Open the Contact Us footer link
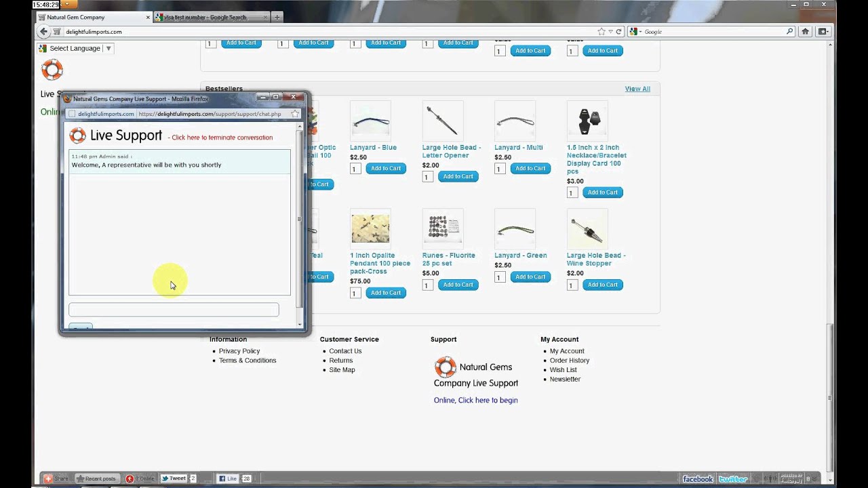868x488 pixels. coord(345,351)
